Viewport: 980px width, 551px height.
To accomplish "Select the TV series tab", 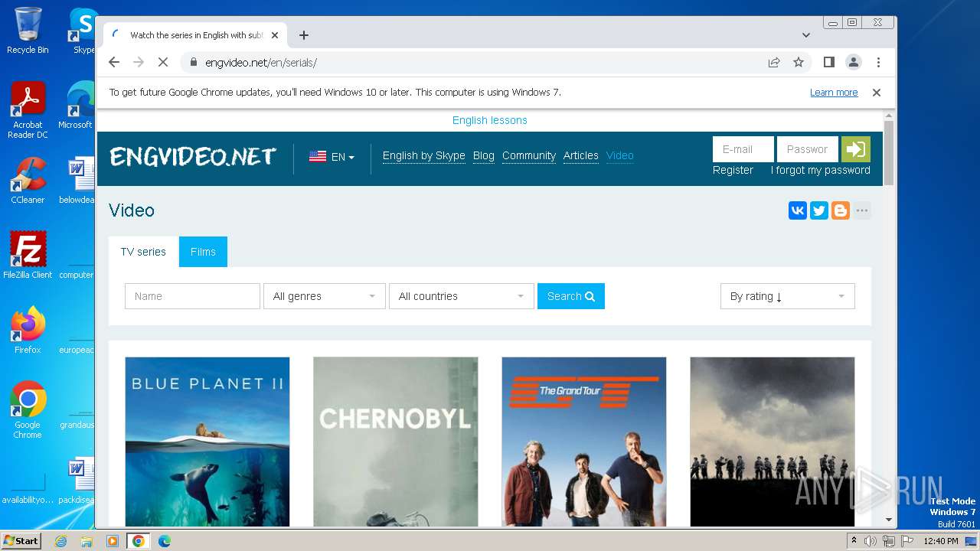I will (143, 252).
